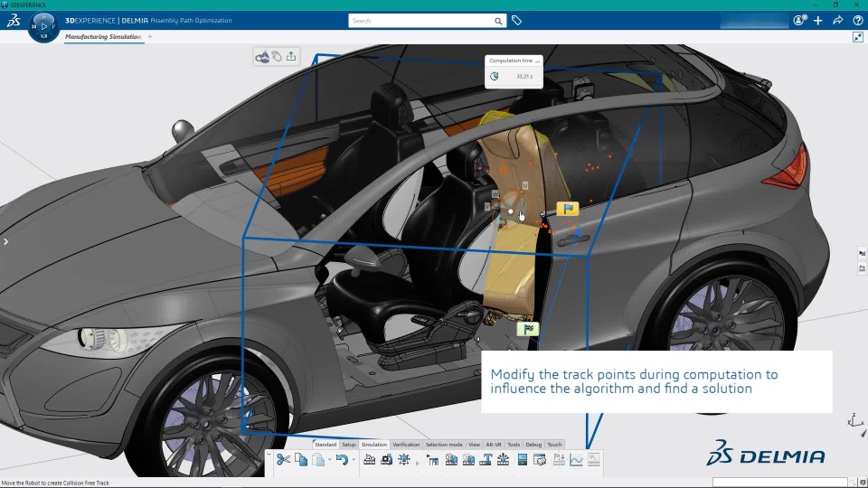Click the gear simulation settings icon

click(x=386, y=460)
